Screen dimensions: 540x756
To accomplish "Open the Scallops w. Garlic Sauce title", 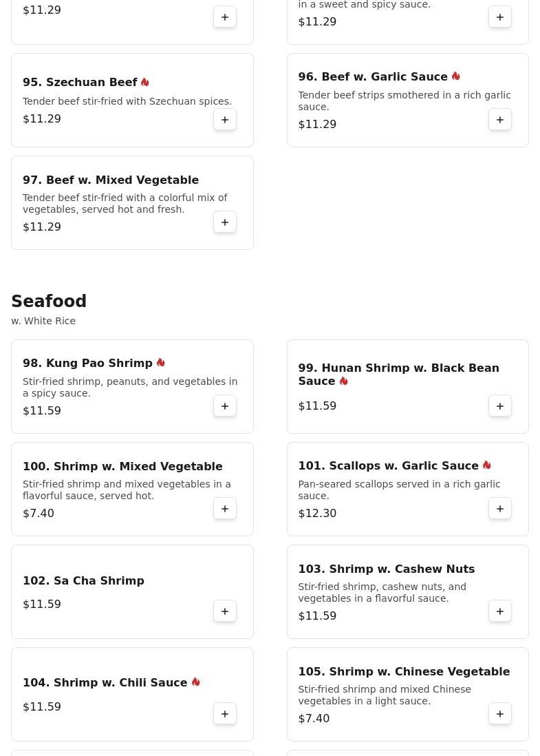I will click(x=388, y=465).
